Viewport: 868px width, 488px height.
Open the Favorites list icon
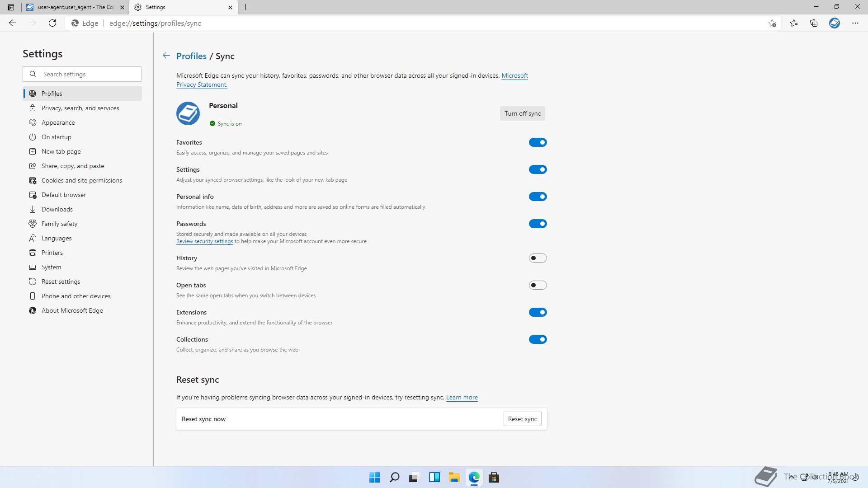(794, 23)
